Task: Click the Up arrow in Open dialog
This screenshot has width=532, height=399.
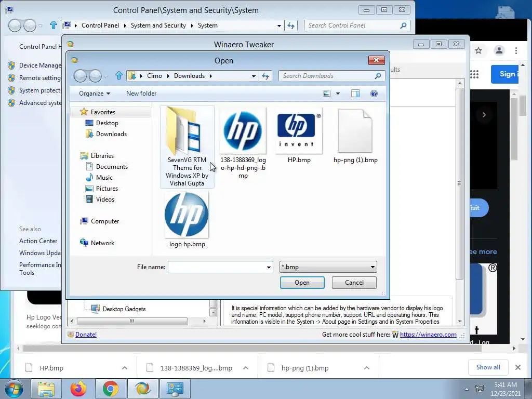Action: [x=119, y=75]
